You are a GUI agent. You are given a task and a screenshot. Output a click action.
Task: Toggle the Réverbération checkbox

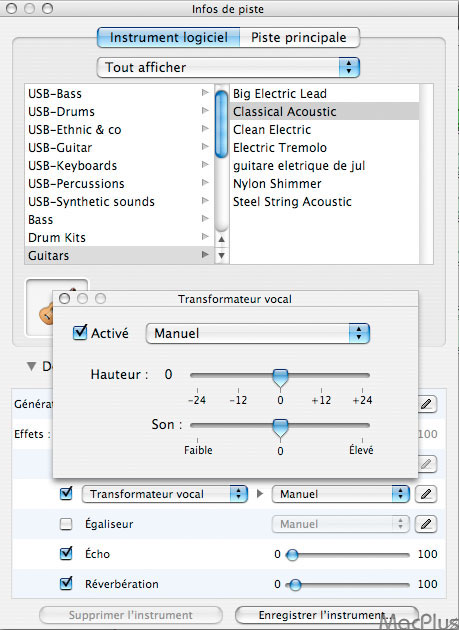66,583
